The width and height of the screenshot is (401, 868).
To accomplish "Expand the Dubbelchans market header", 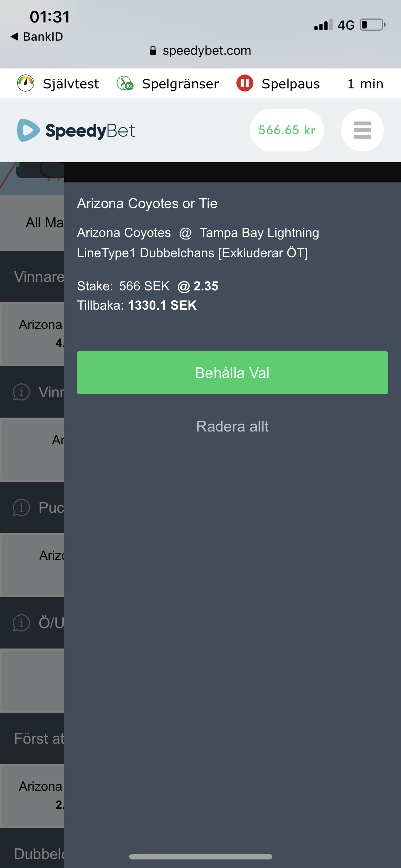I will pos(32,852).
